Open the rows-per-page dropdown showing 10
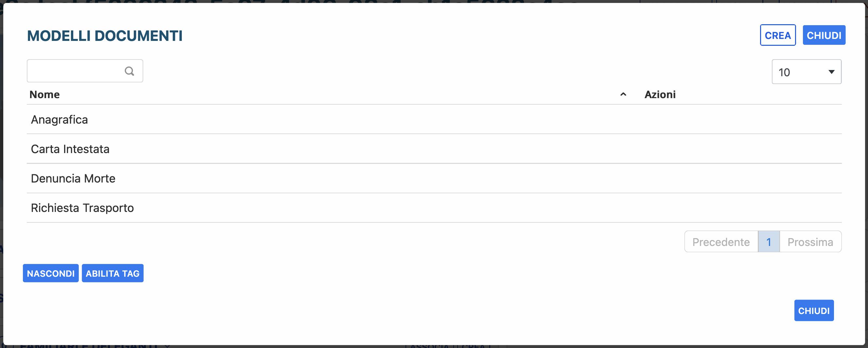Image resolution: width=868 pixels, height=348 pixels. point(806,72)
